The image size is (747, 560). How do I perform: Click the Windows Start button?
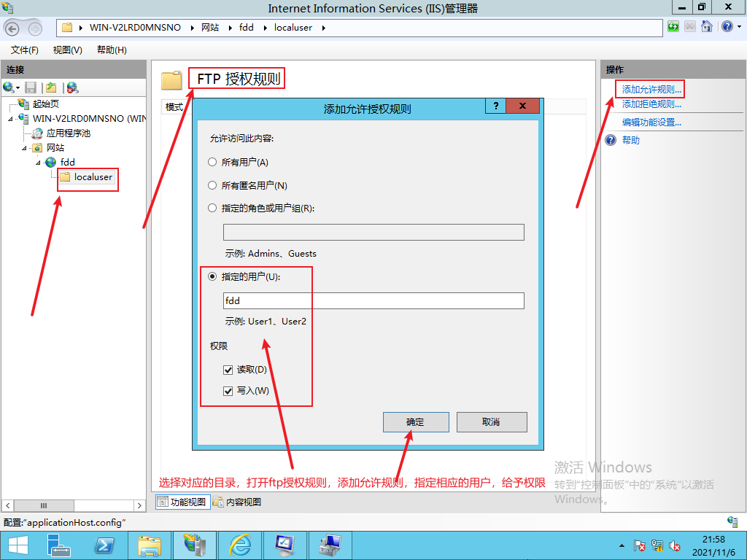tap(18, 545)
